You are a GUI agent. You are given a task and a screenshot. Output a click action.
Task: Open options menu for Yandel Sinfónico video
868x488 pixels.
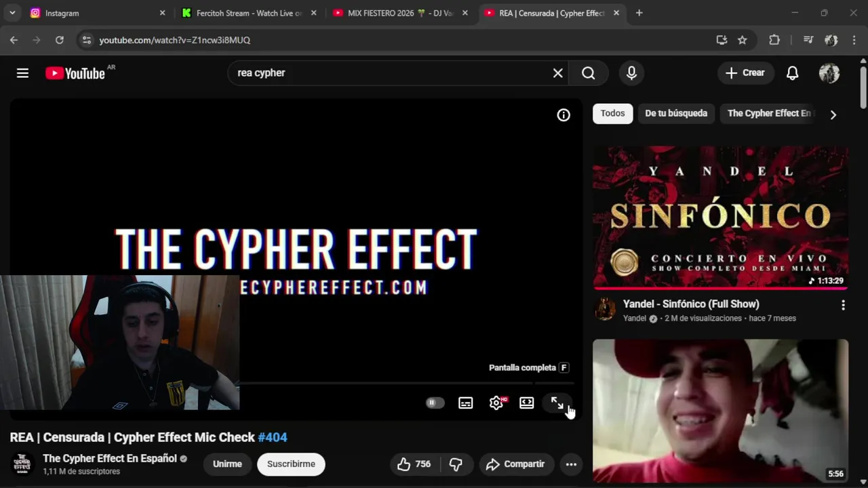tap(843, 306)
